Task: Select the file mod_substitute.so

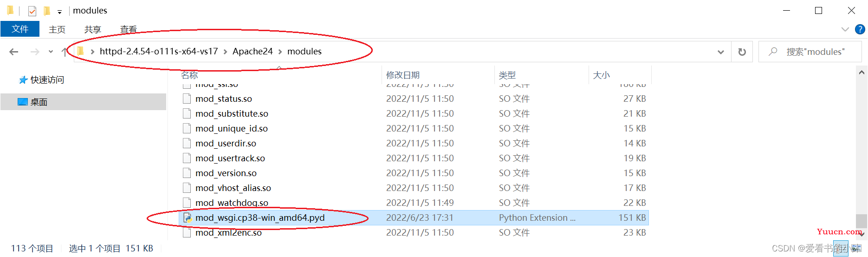Action: 232,113
